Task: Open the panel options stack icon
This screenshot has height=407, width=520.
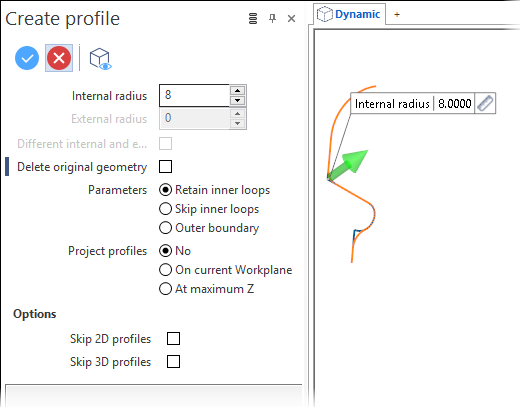Action: click(x=253, y=19)
